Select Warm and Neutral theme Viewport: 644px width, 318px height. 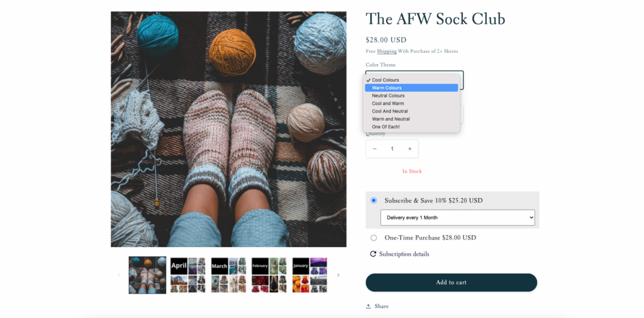pyautogui.click(x=411, y=119)
